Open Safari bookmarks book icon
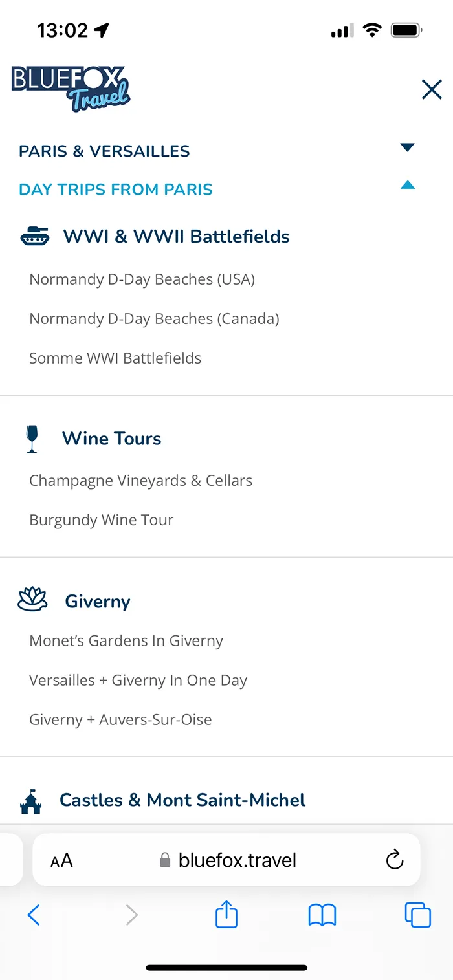453x980 pixels. click(x=322, y=915)
